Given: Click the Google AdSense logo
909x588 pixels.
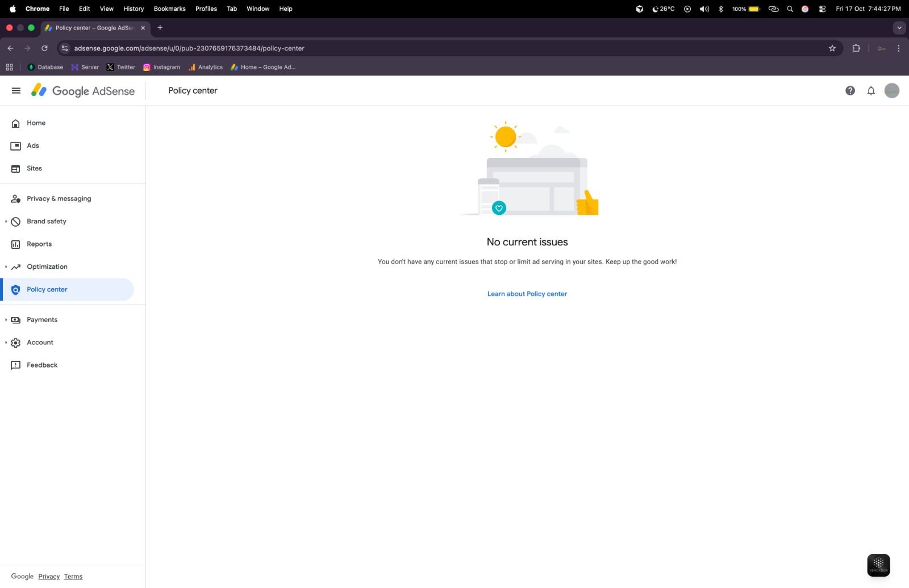Looking at the screenshot, I should pyautogui.click(x=83, y=91).
